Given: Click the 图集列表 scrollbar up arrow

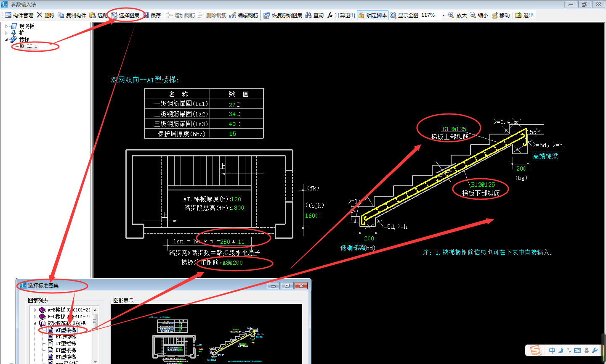Looking at the screenshot, I should (95, 310).
